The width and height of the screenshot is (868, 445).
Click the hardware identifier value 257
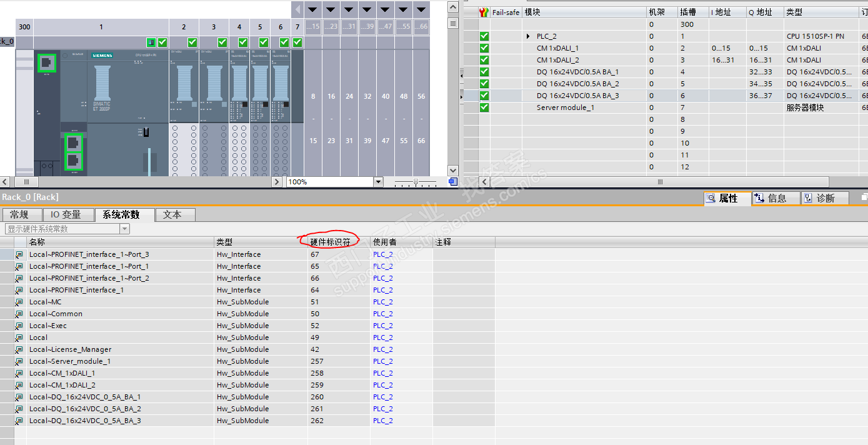(x=316, y=362)
